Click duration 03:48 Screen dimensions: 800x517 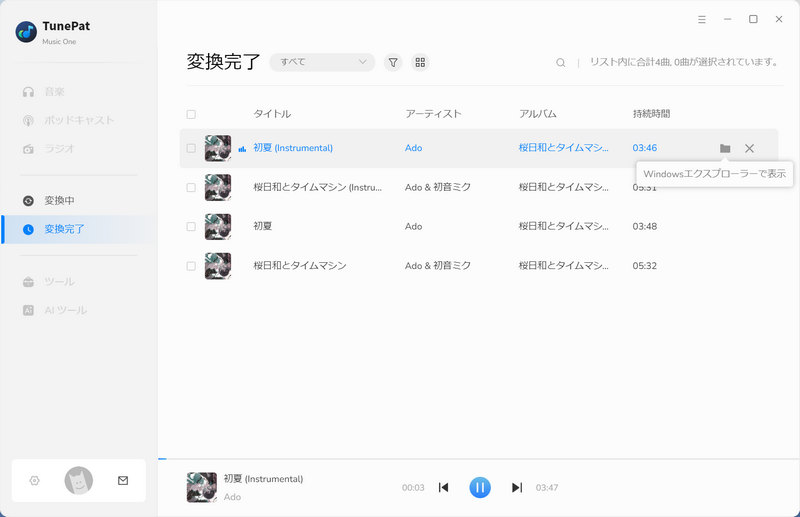click(x=644, y=226)
